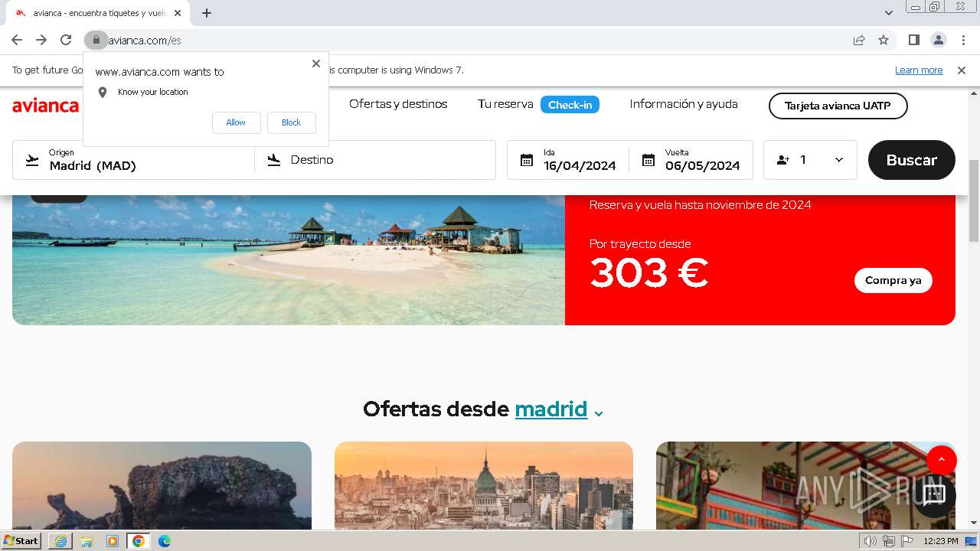Block the location request
This screenshot has height=551, width=980.
[x=291, y=122]
